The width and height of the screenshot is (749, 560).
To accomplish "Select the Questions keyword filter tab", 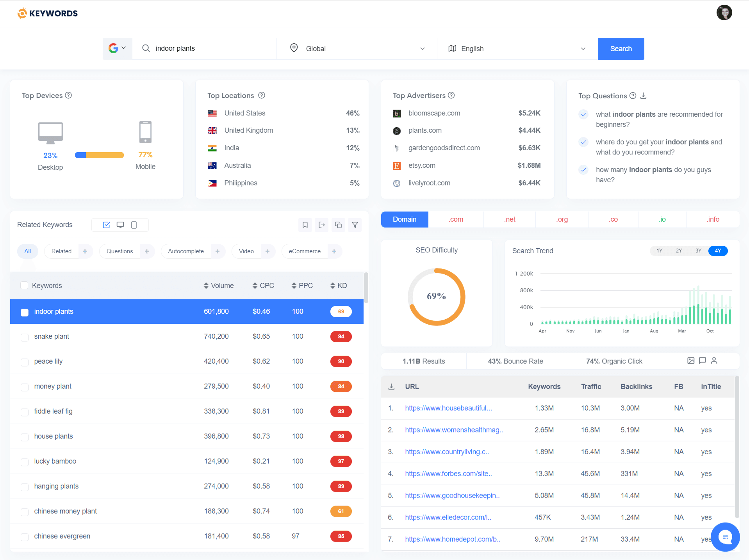I will [119, 251].
